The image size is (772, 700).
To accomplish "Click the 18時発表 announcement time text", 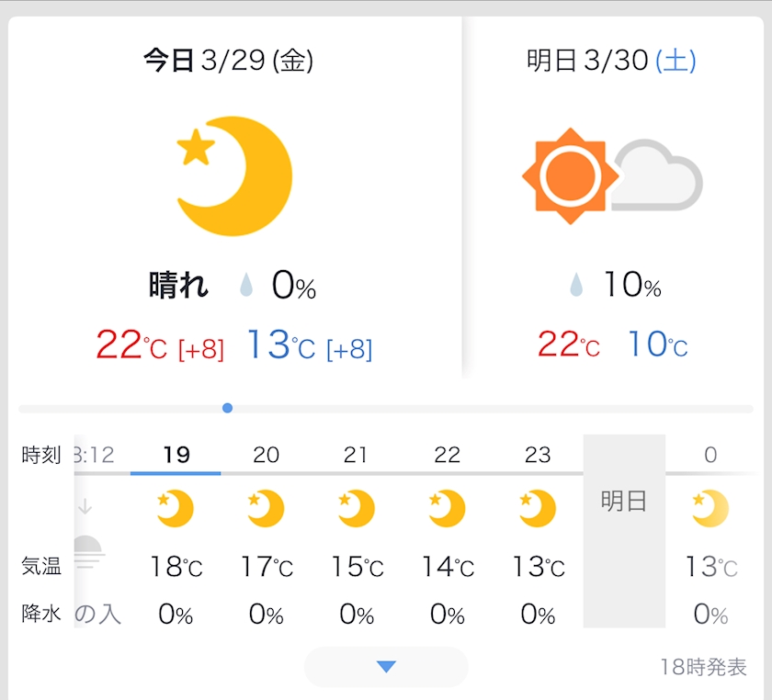I will [x=704, y=667].
